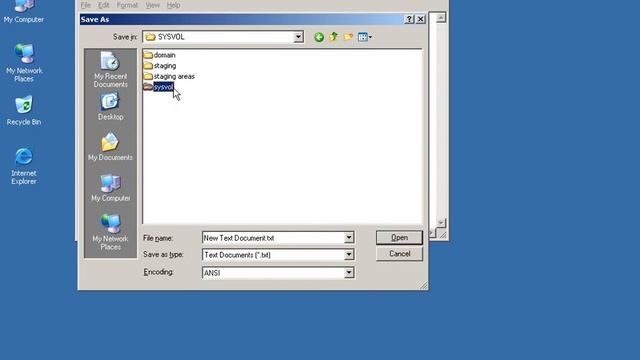
Task: Click the Open button
Action: tap(399, 238)
